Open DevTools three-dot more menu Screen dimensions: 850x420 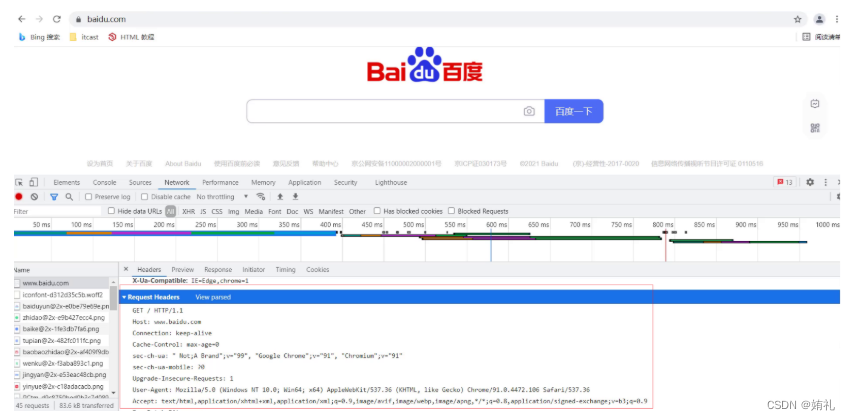(x=826, y=182)
